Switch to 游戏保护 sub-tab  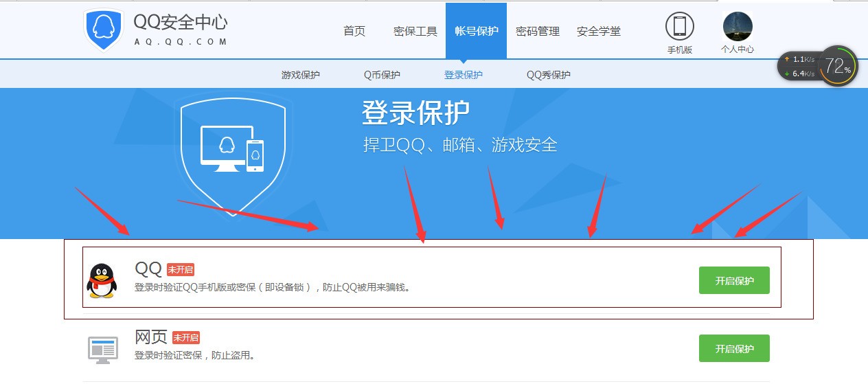pyautogui.click(x=301, y=74)
